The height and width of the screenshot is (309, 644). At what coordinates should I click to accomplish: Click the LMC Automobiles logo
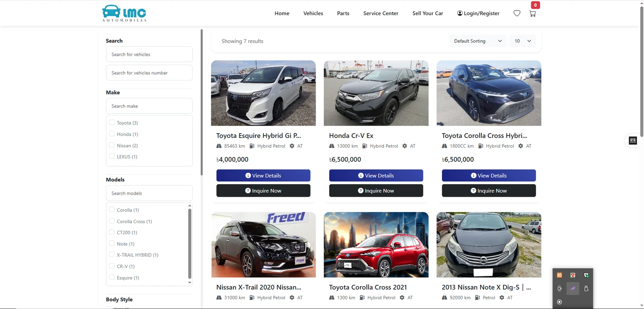(124, 13)
